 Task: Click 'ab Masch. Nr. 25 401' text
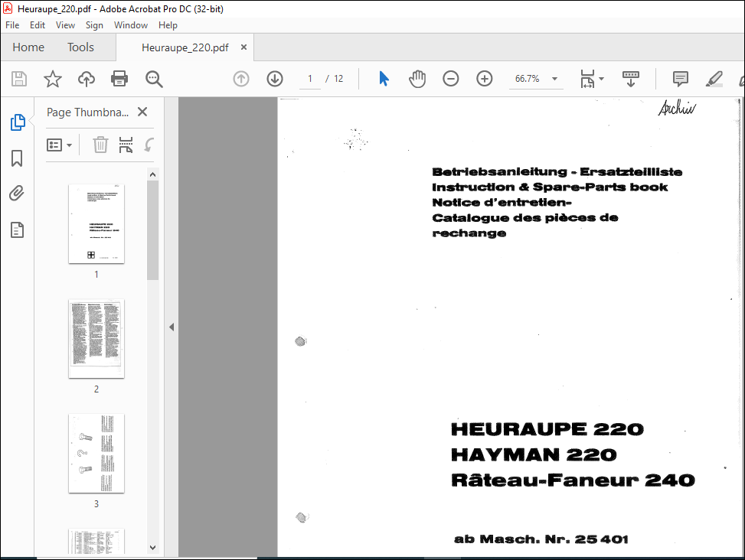(x=541, y=539)
